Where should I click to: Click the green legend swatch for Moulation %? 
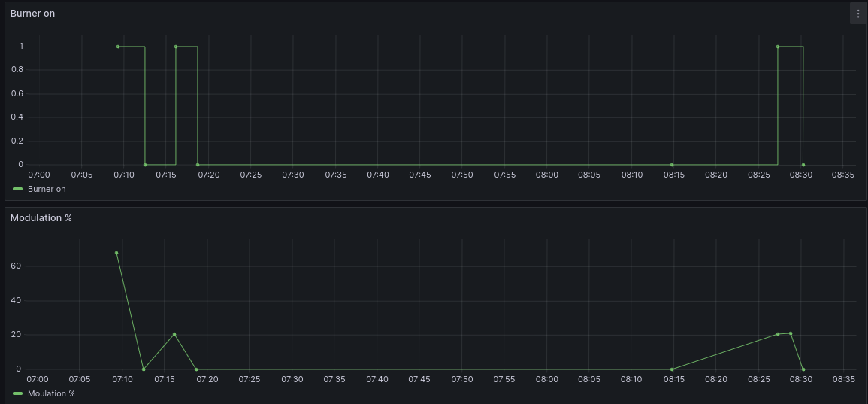click(17, 393)
